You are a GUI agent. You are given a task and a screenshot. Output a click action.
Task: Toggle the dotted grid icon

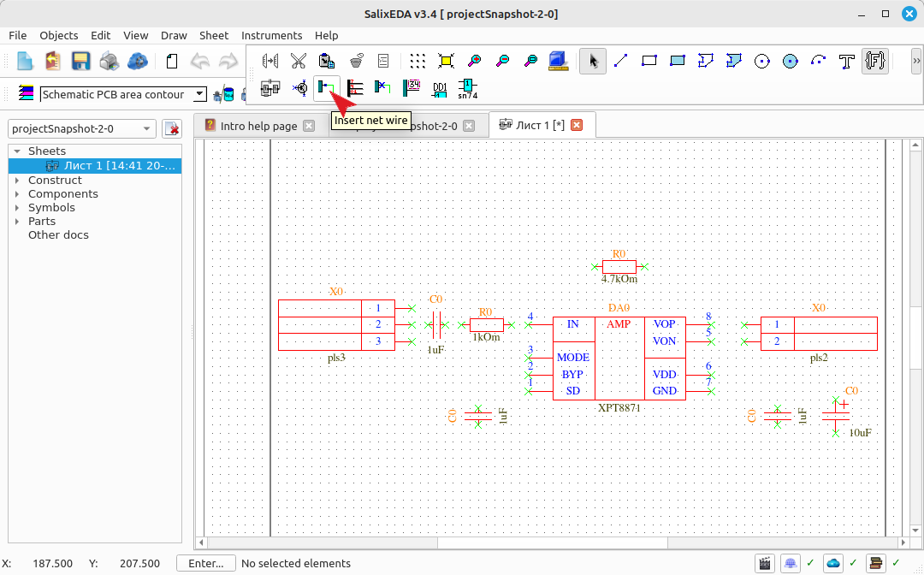pyautogui.click(x=418, y=61)
